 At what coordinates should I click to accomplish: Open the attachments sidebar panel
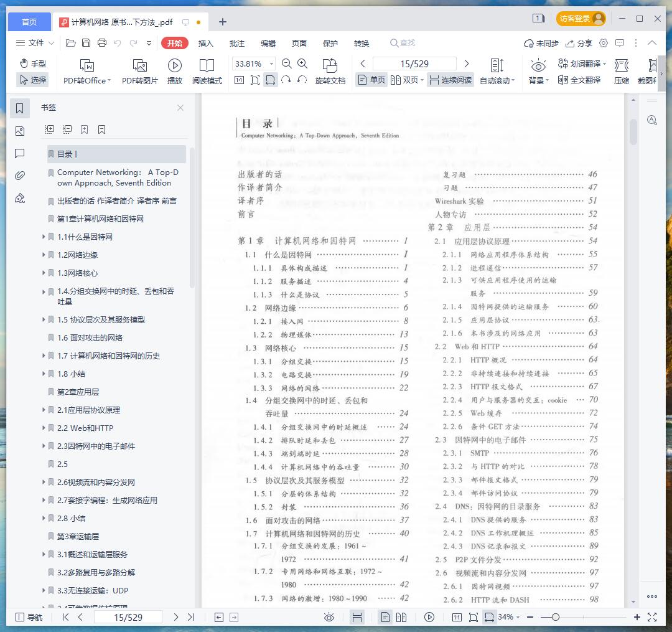[x=20, y=176]
